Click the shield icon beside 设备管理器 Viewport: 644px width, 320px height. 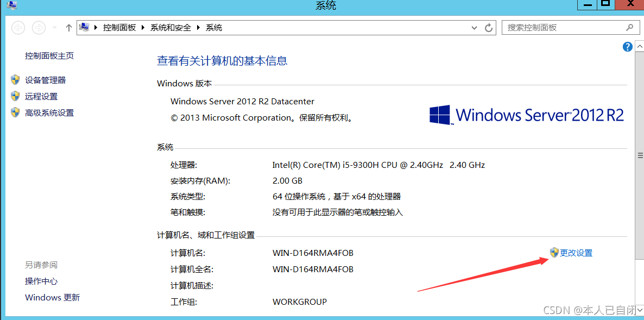15,80
